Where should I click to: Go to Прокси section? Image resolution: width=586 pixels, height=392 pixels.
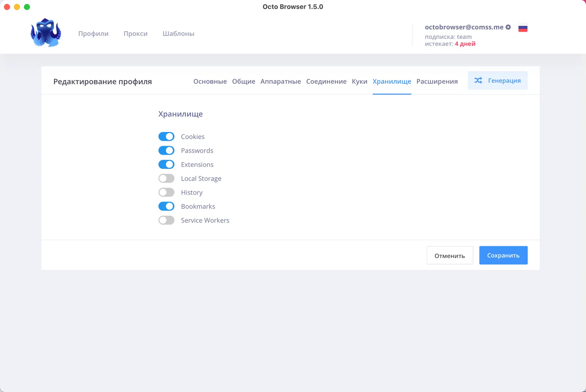136,34
